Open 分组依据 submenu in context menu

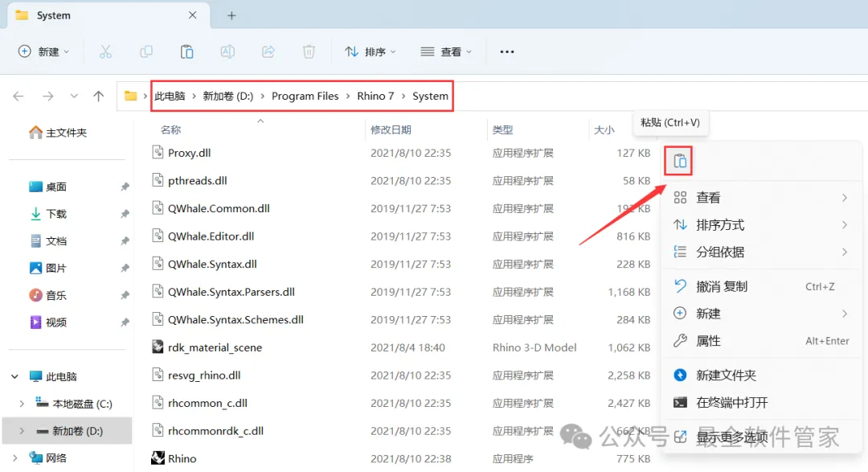point(761,252)
